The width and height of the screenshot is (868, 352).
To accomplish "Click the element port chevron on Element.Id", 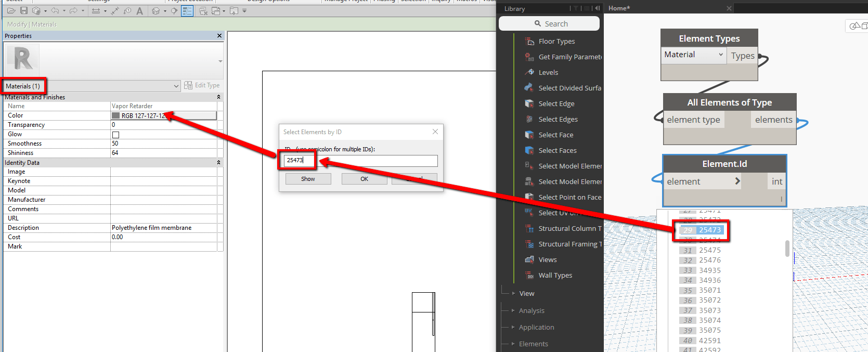I will [x=737, y=181].
